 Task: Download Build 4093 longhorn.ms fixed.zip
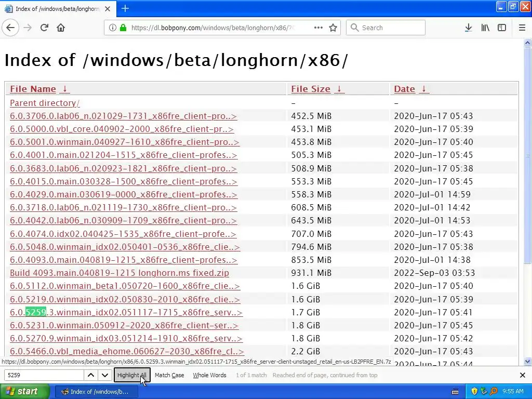[x=119, y=273]
